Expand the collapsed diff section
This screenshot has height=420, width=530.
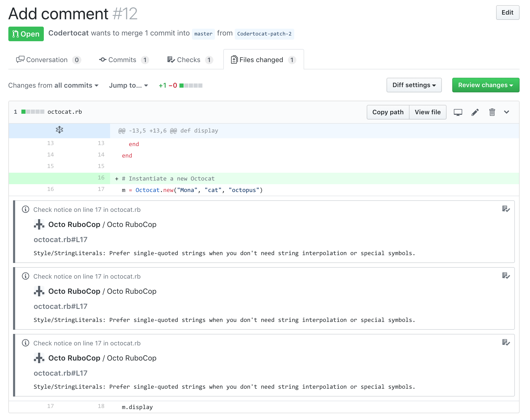point(60,130)
